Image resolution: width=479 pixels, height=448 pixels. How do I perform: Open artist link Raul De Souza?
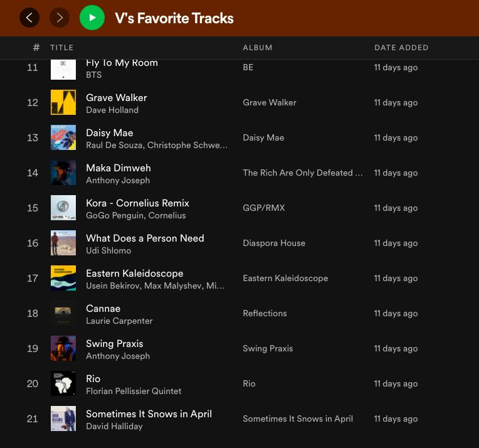pos(115,146)
